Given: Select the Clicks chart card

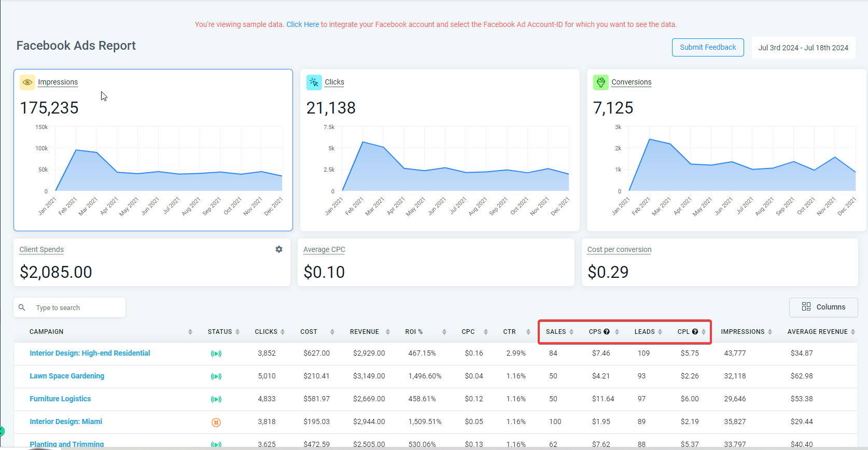Looking at the screenshot, I should 440,150.
